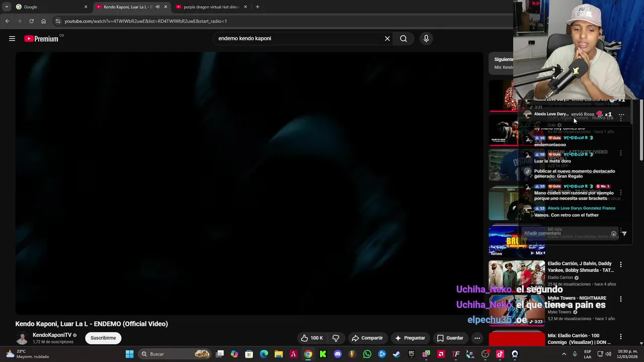
Task: Select the Kendo Kaponi, Luar La L tab
Action: pos(132,7)
